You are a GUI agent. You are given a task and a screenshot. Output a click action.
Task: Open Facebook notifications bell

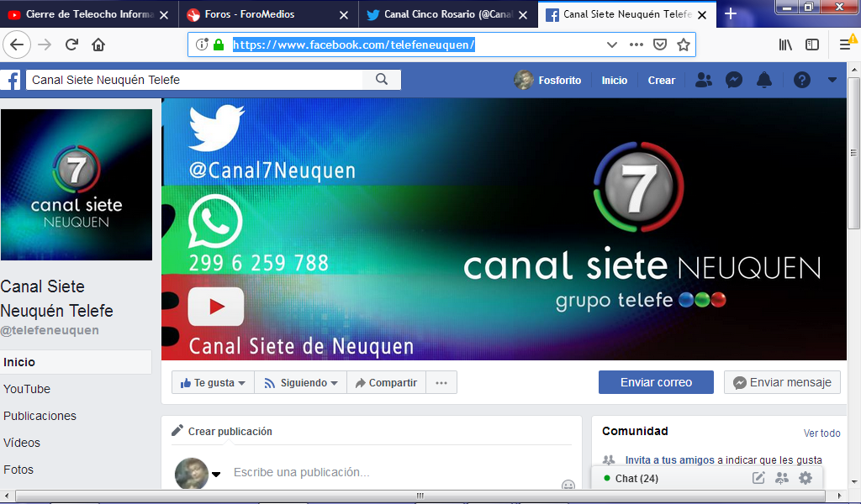763,80
